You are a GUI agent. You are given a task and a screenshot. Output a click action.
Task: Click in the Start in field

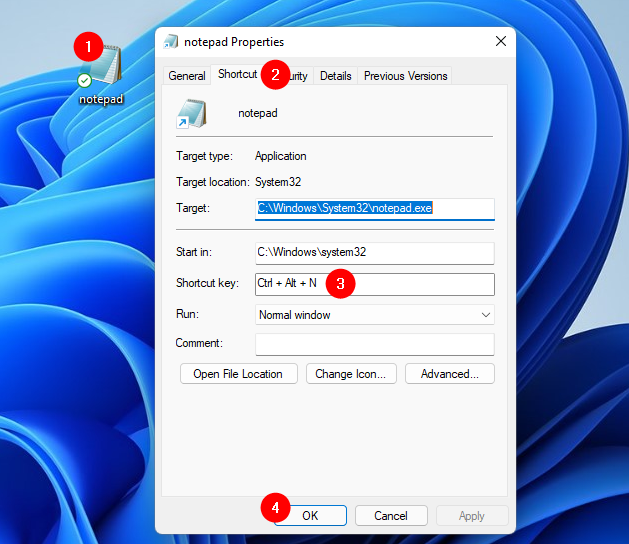tap(375, 253)
